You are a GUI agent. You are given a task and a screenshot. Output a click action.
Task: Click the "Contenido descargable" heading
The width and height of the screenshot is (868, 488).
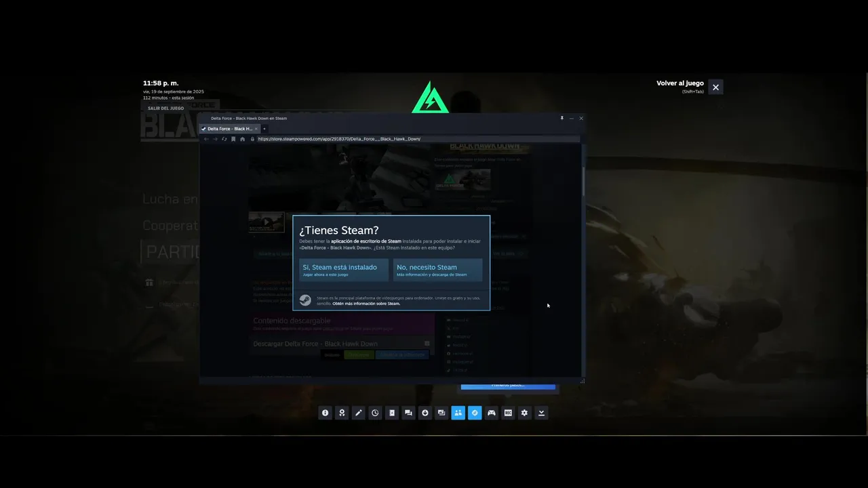pos(292,321)
